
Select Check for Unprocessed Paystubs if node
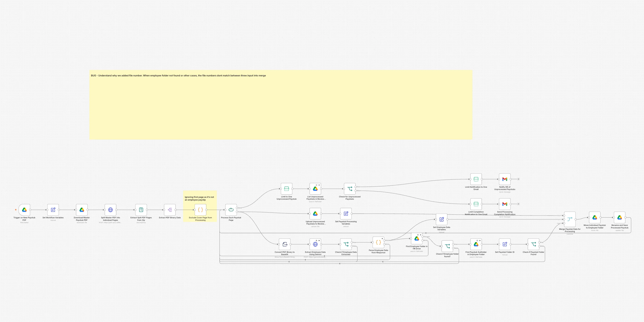click(350, 189)
